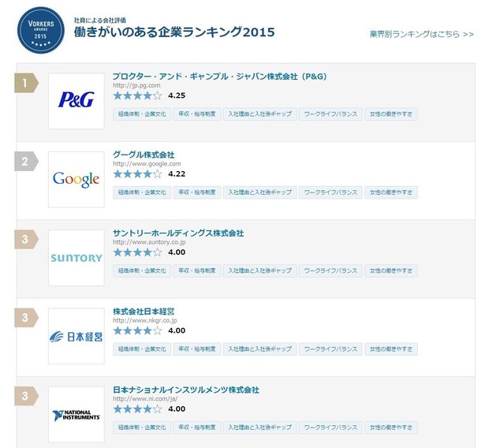The height and width of the screenshot is (448, 489).
Task: Select 日本経営's ワークライフバランス tag
Action: tap(330, 349)
